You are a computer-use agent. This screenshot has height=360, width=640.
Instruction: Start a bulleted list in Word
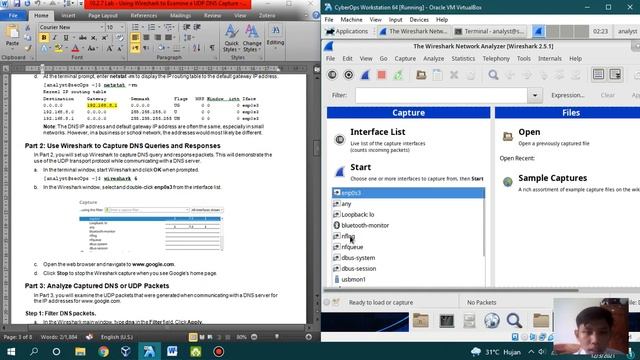(x=135, y=27)
